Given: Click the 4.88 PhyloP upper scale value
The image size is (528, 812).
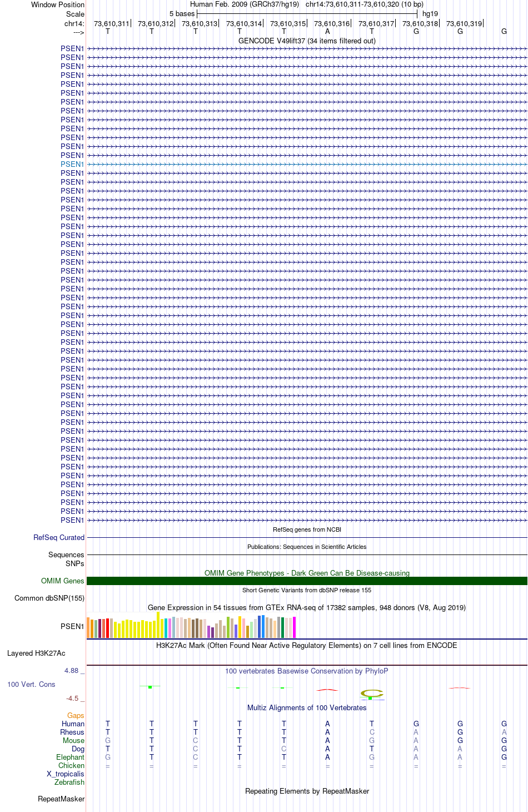Looking at the screenshot, I should point(72,671).
